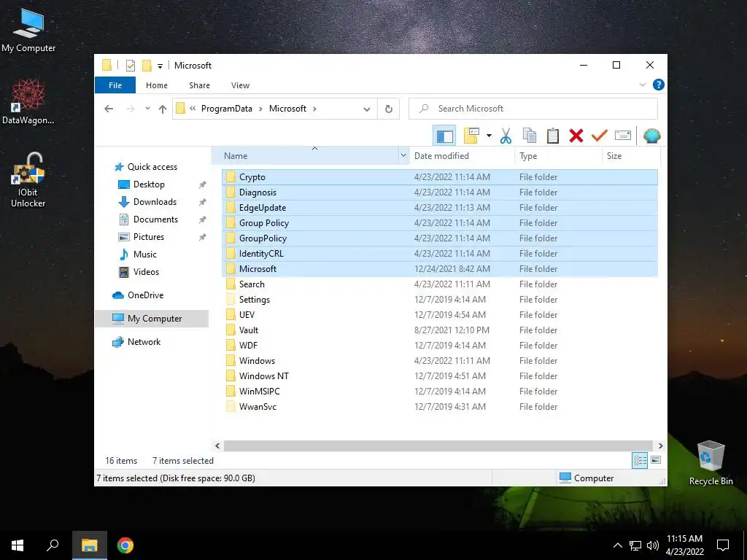Screen dimensions: 747x560
Task: Paste using the clipboard icon
Action: pyautogui.click(x=553, y=136)
